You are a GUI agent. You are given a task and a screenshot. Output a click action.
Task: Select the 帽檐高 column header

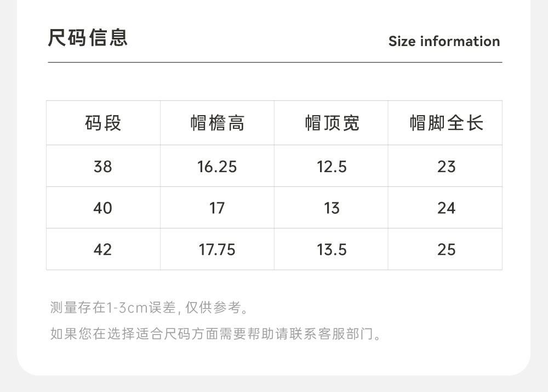click(217, 123)
